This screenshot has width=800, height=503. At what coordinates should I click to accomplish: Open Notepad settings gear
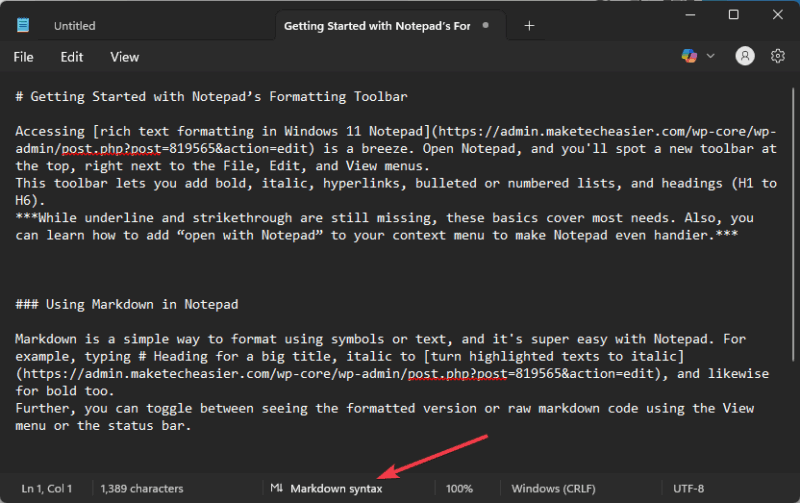point(777,56)
